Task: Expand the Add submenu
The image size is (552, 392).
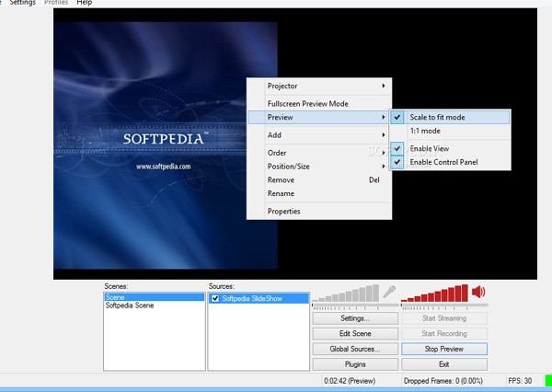Action: 319,135
